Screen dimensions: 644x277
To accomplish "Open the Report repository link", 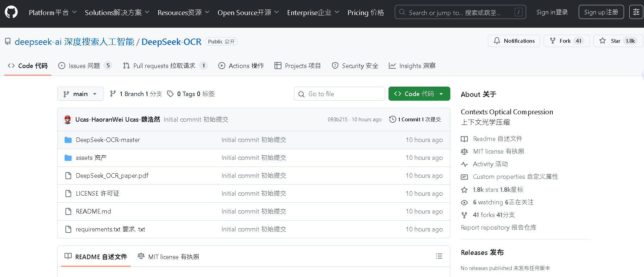I will (499, 228).
